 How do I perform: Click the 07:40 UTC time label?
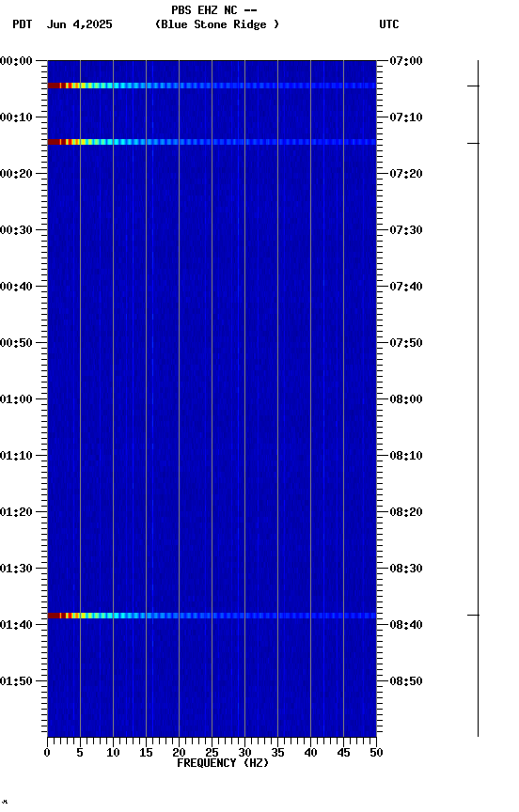(x=406, y=287)
